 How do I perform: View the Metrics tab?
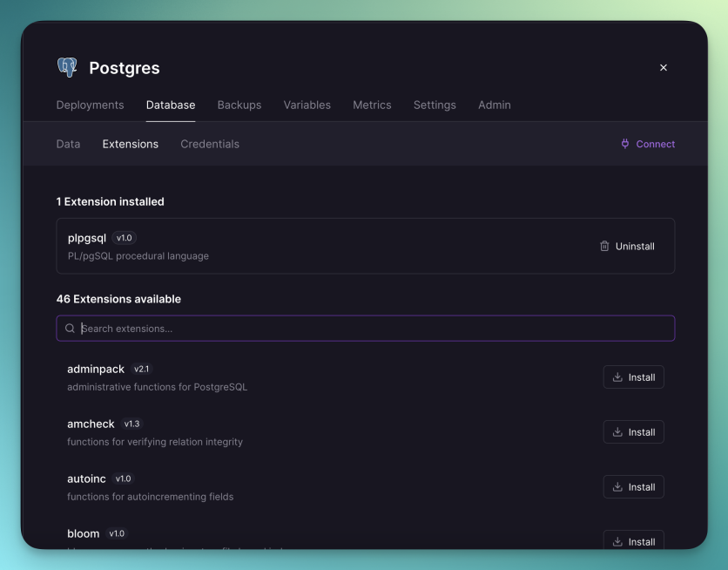coord(372,105)
